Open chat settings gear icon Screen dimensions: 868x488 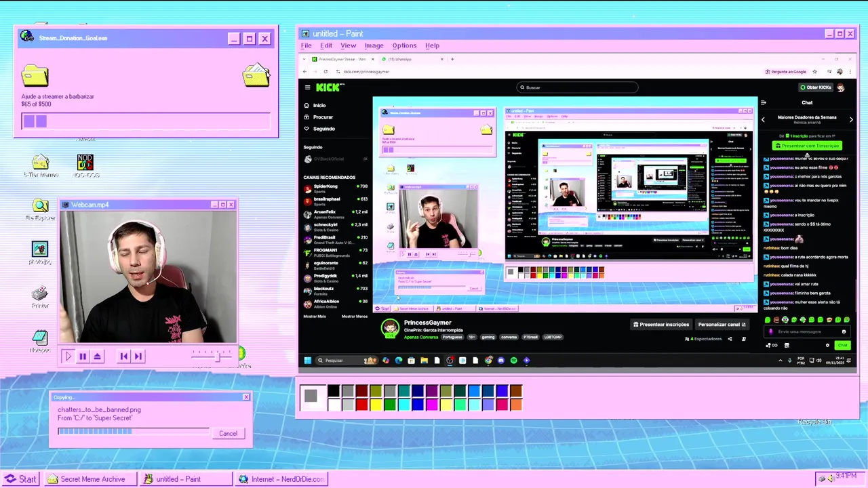[x=827, y=345]
